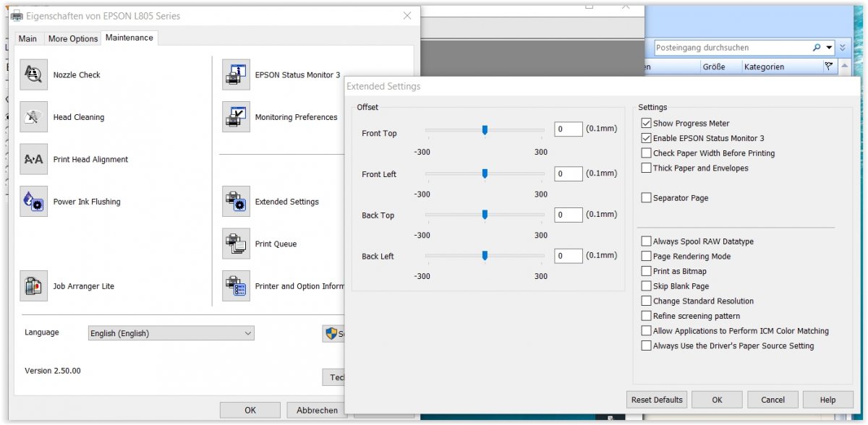Screen dimensions: 868x425
Task: Check the Skip Blank Page box
Action: click(x=647, y=286)
